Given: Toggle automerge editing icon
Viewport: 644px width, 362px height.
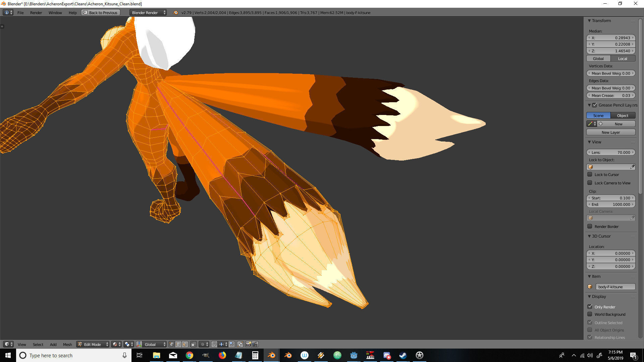Looking at the screenshot, I should [x=240, y=344].
